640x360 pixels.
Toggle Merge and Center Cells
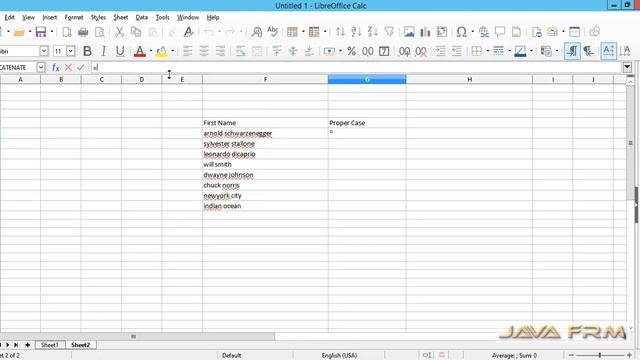pos(257,51)
